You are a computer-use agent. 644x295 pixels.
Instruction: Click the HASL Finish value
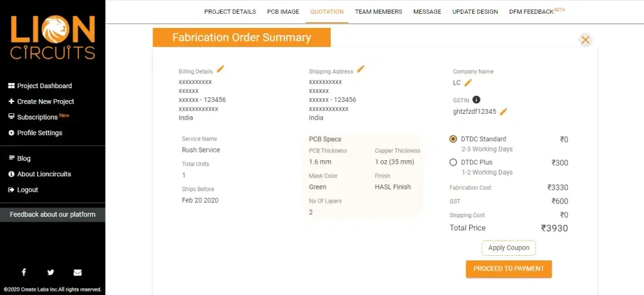[392, 187]
